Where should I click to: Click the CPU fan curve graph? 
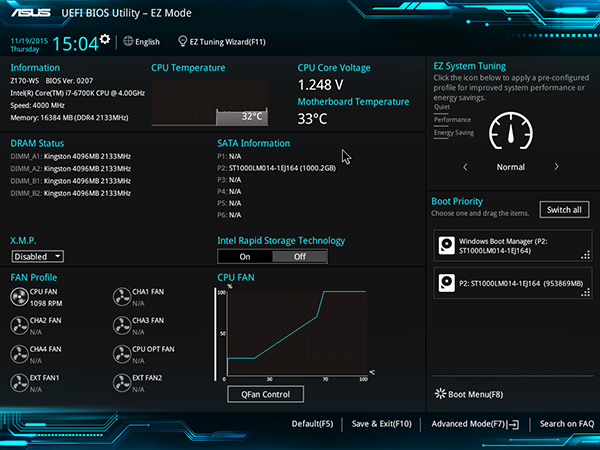click(x=297, y=333)
